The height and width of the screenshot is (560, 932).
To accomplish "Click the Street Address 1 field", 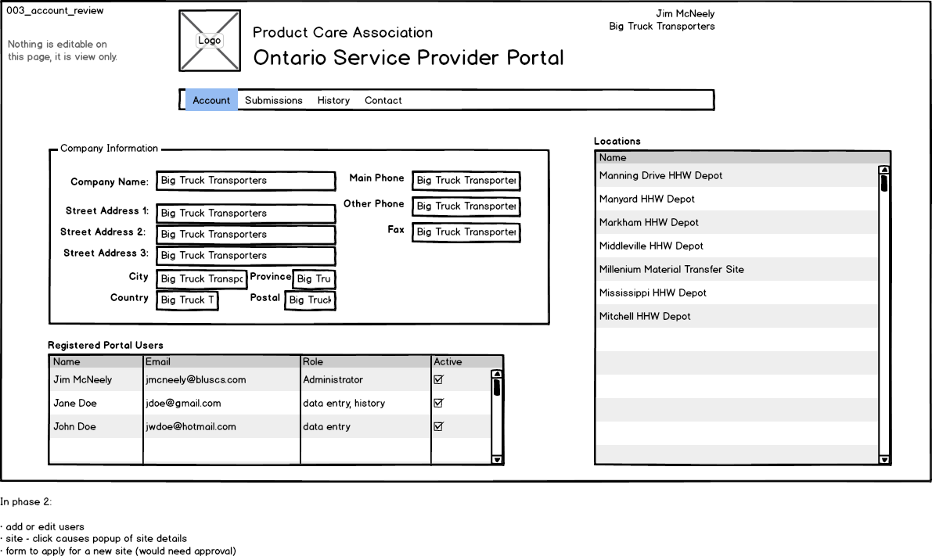I will (x=246, y=214).
